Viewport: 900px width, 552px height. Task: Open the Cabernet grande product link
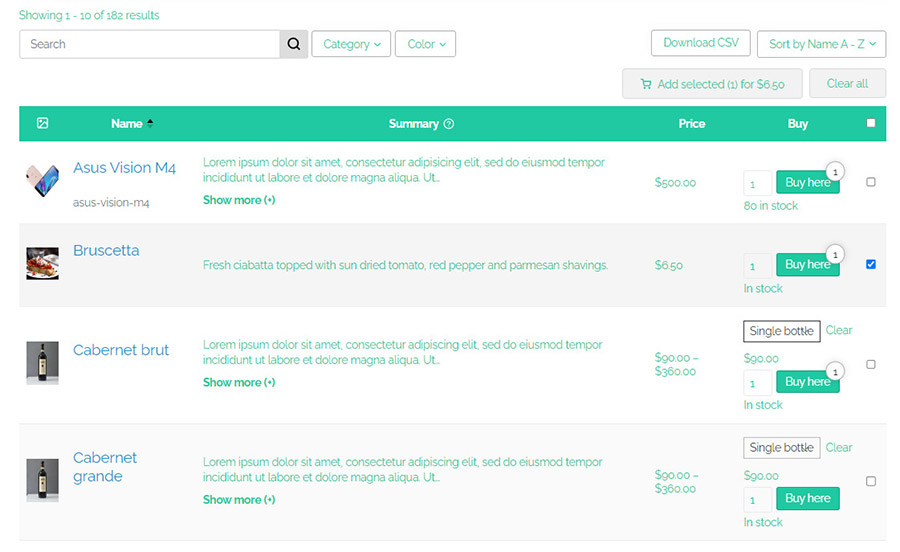pos(105,467)
